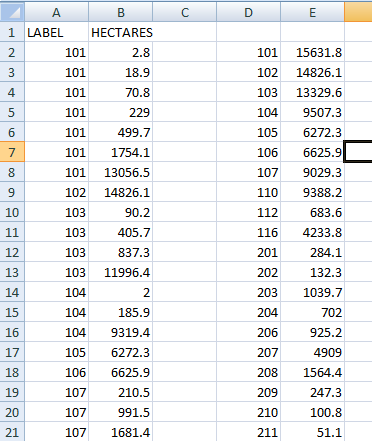
Task: Select cell E10 with value 683.6
Action: click(313, 212)
